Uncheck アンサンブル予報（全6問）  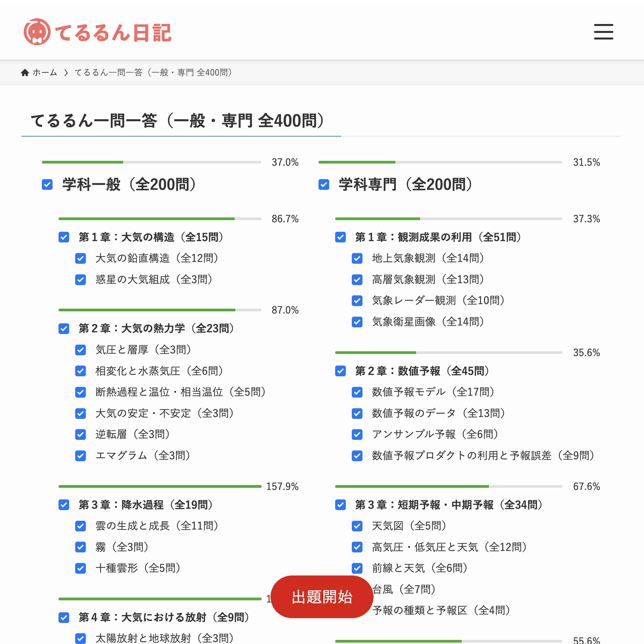[x=357, y=434]
